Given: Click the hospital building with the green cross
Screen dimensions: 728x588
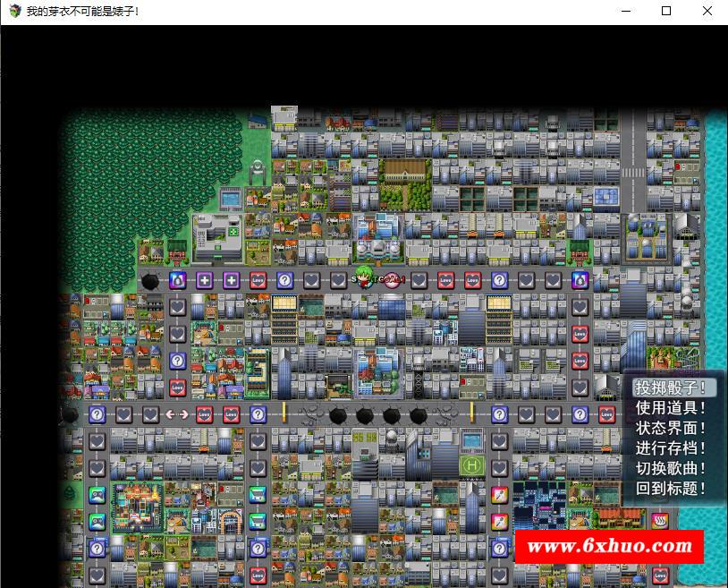Looking at the screenshot, I should click(x=217, y=238).
